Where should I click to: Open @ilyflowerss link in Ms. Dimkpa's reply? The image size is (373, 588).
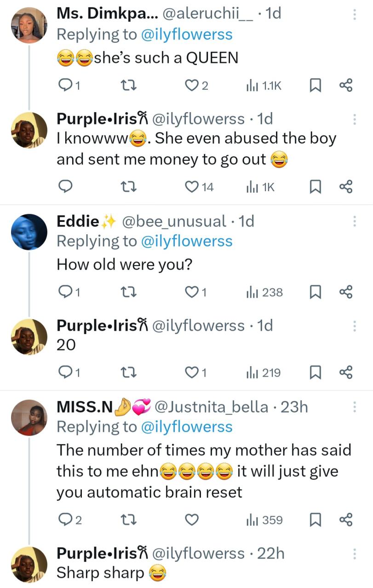tap(186, 34)
